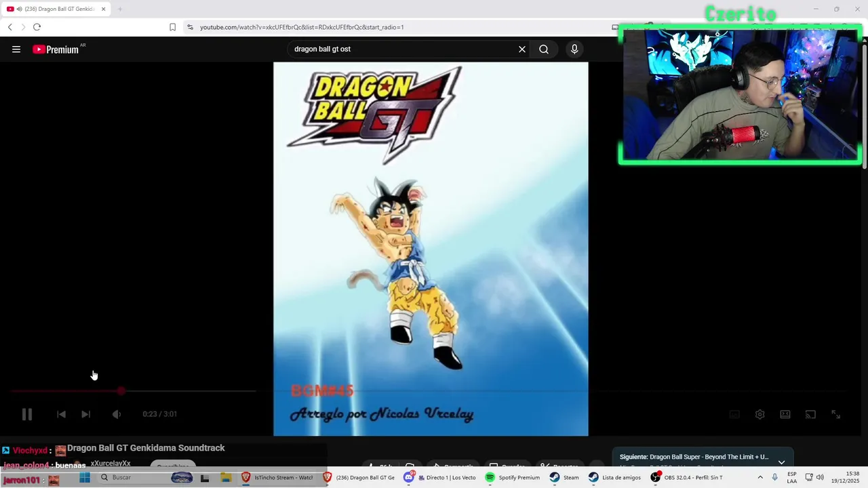Viewport: 868px width, 488px height.
Task: Open a new browser tab
Action: click(120, 9)
